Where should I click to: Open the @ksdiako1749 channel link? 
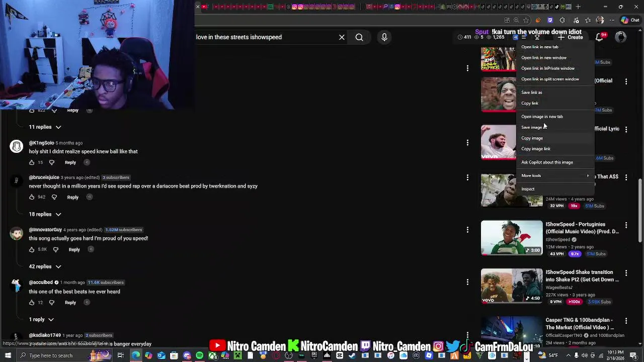[x=45, y=335]
